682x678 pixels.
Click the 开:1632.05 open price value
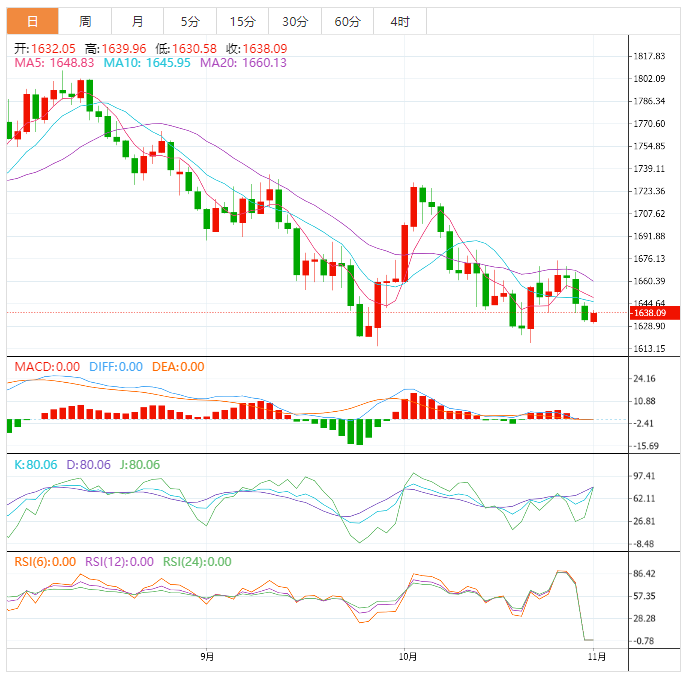click(45, 48)
